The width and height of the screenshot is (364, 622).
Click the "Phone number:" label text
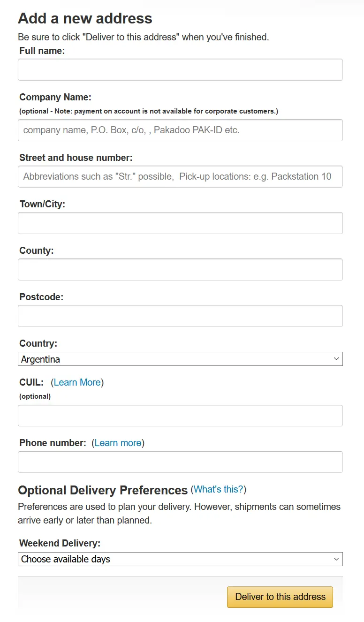(53, 443)
